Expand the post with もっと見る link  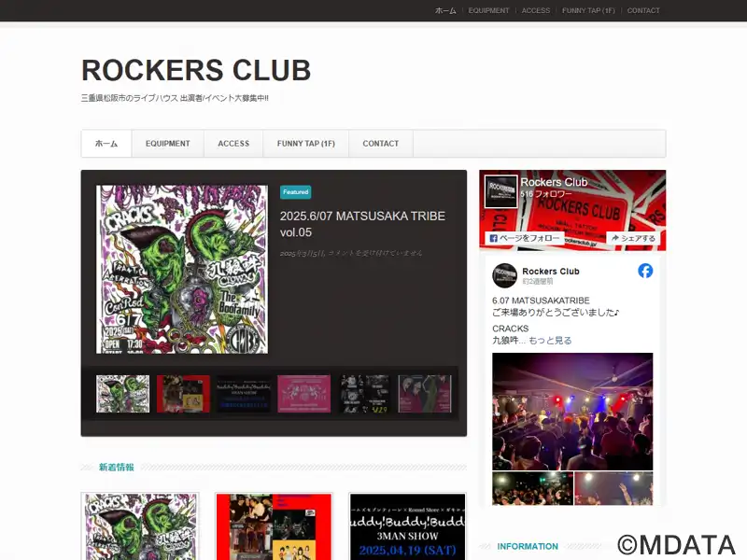tap(550, 341)
